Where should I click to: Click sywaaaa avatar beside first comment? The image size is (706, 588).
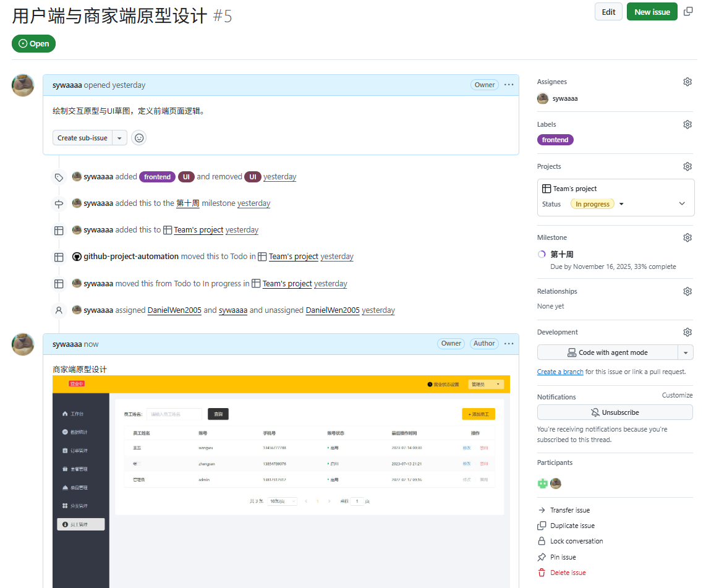click(x=22, y=85)
